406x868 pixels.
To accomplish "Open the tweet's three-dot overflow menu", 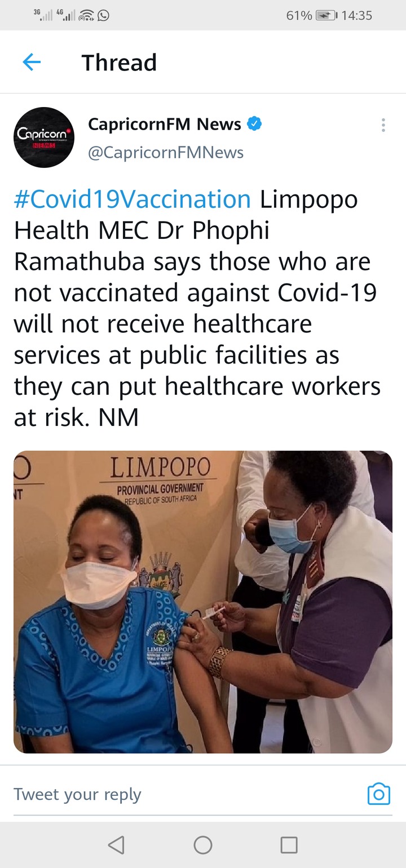I will (x=383, y=125).
